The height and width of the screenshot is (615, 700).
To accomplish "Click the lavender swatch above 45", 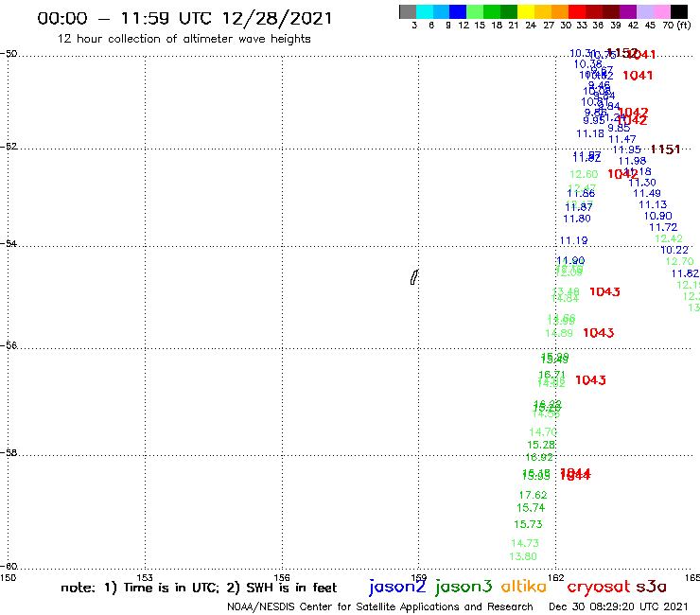I will [x=644, y=11].
